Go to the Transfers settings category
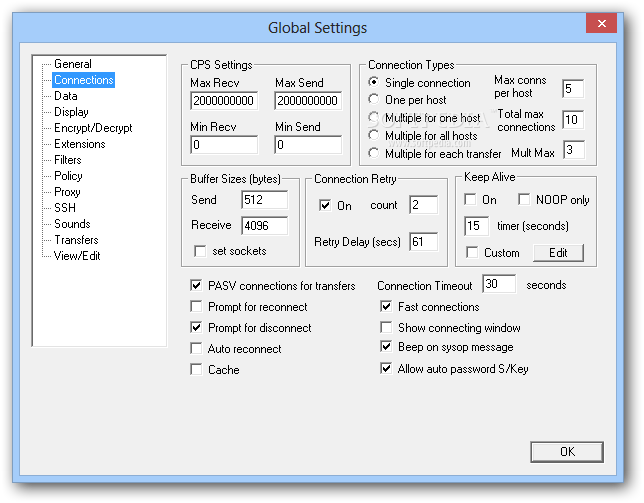This screenshot has width=644, height=503. pyautogui.click(x=76, y=240)
